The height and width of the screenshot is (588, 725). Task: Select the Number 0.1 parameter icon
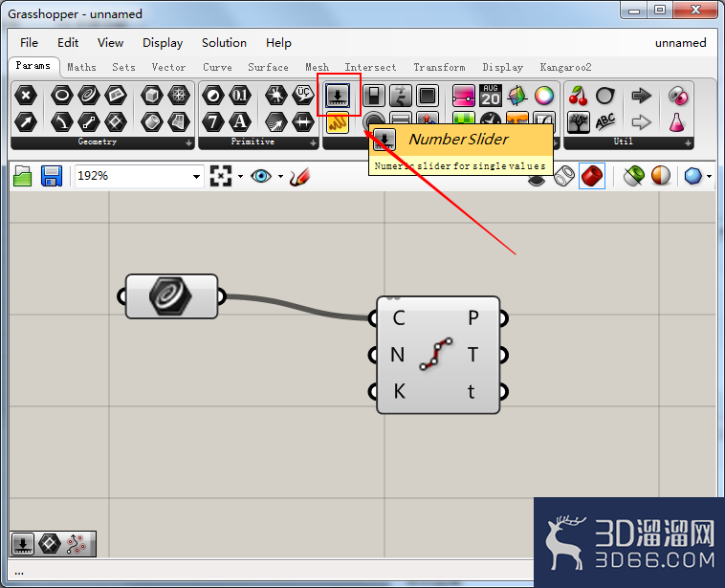click(239, 96)
